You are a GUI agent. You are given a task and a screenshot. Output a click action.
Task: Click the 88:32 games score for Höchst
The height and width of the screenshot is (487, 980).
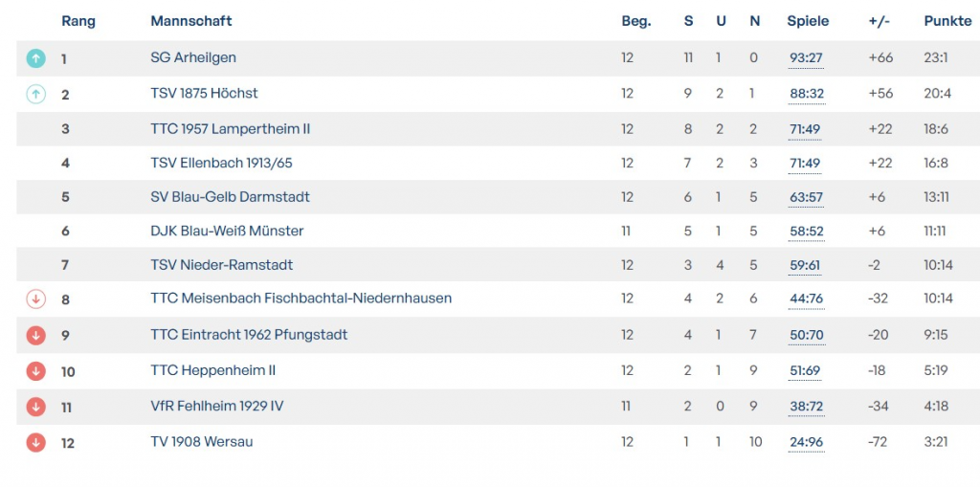tap(806, 94)
